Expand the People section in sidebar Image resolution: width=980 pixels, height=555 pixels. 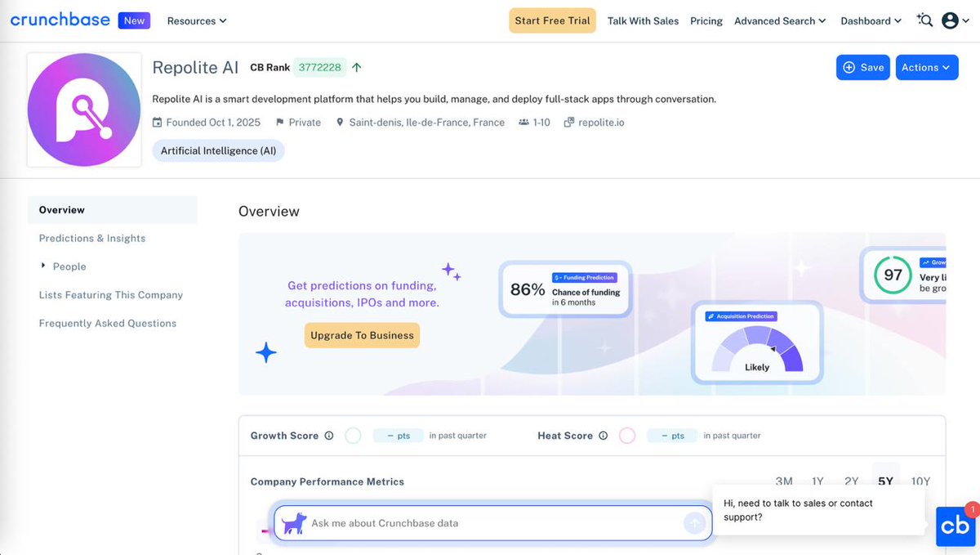click(x=43, y=266)
